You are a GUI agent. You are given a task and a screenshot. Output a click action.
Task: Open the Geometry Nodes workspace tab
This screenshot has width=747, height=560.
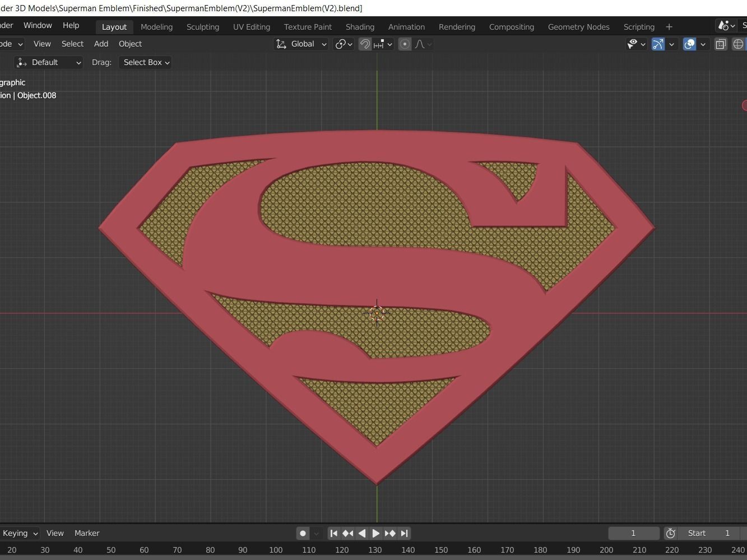pos(578,26)
